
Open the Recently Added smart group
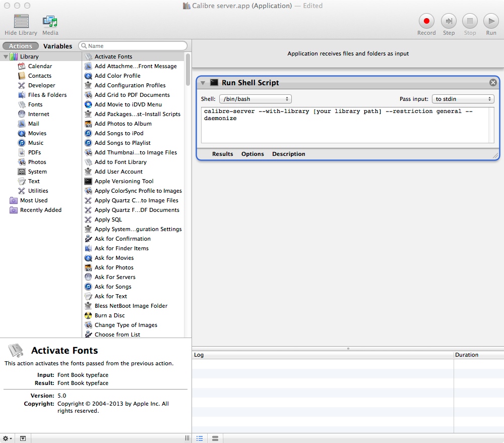(40, 210)
